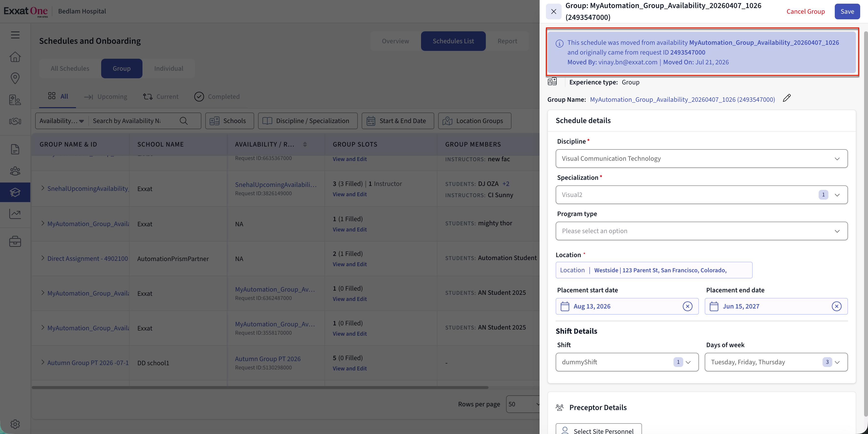Switch to the Schedules List tab
The image size is (868, 434).
(453, 41)
